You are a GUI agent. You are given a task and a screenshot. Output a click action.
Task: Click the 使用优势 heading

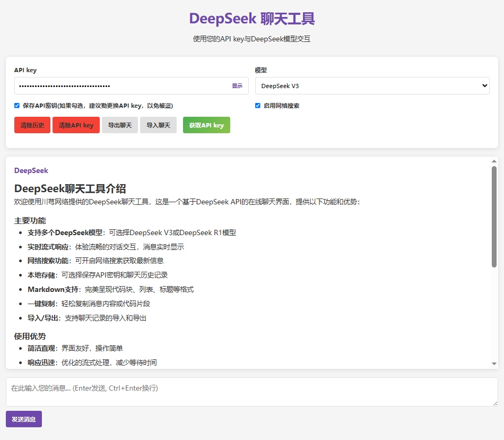click(30, 336)
